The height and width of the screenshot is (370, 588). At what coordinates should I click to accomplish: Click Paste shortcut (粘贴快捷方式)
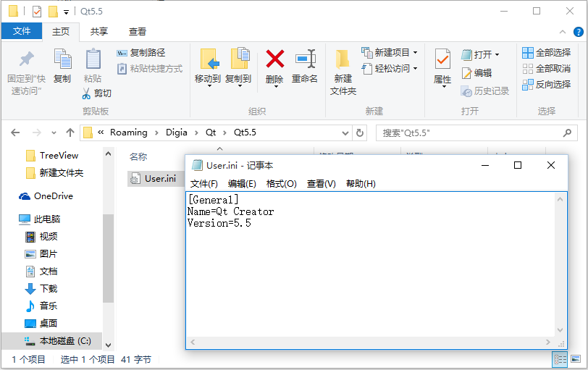150,69
